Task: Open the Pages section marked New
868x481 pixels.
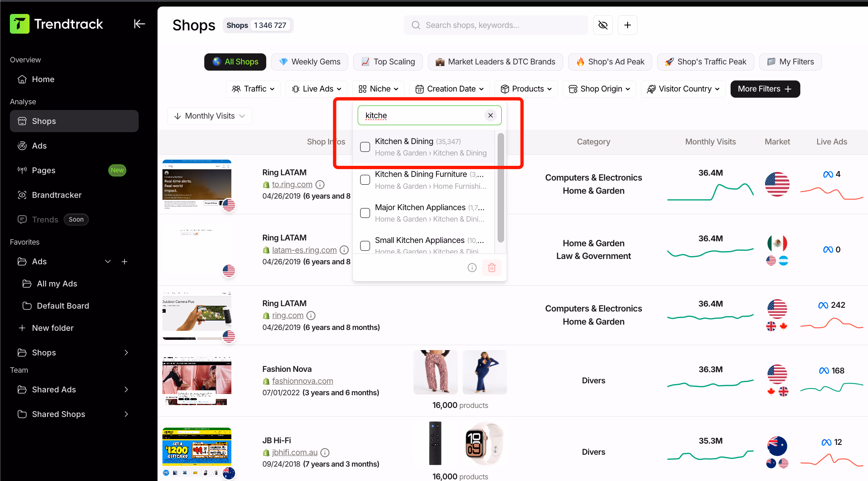Action: pos(43,170)
